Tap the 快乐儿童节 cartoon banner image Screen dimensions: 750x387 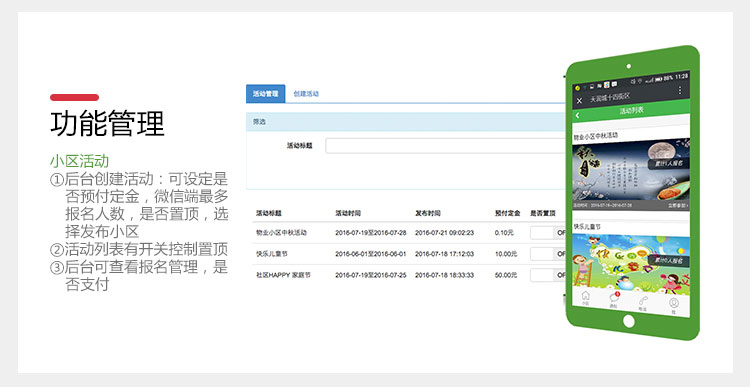coord(631,263)
